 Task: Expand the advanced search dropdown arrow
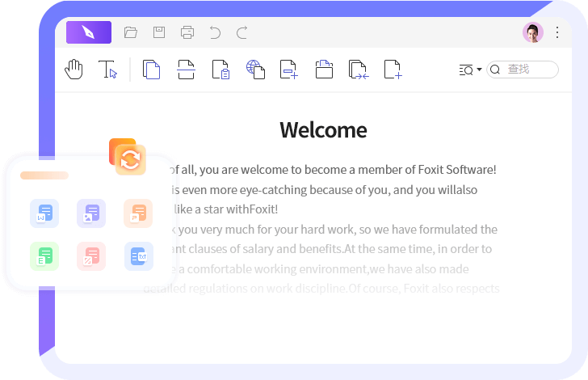click(x=479, y=70)
